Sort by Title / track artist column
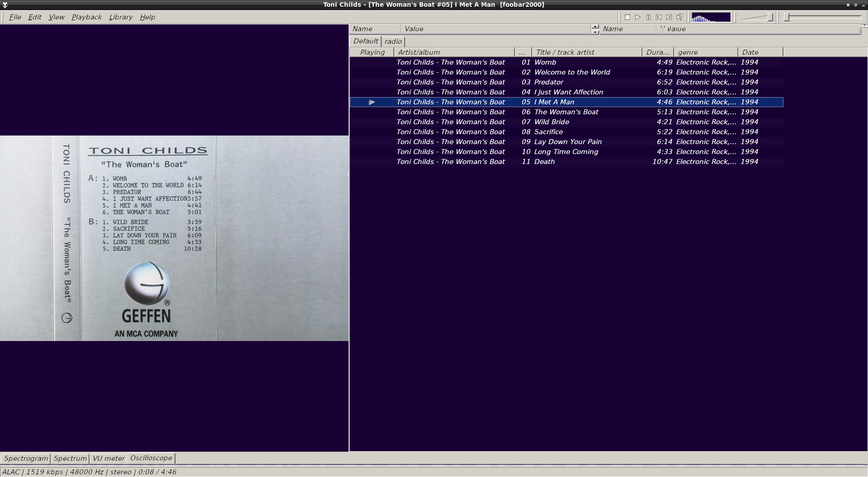 [587, 52]
